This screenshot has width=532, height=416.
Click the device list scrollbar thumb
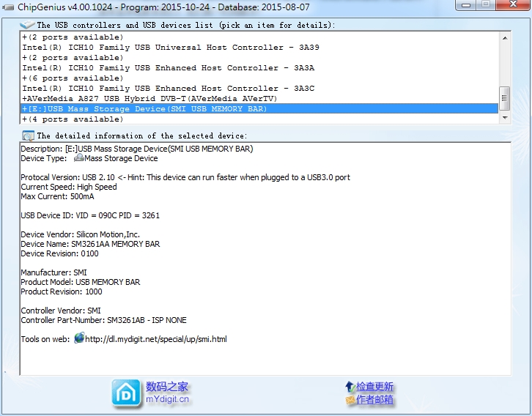click(x=504, y=98)
